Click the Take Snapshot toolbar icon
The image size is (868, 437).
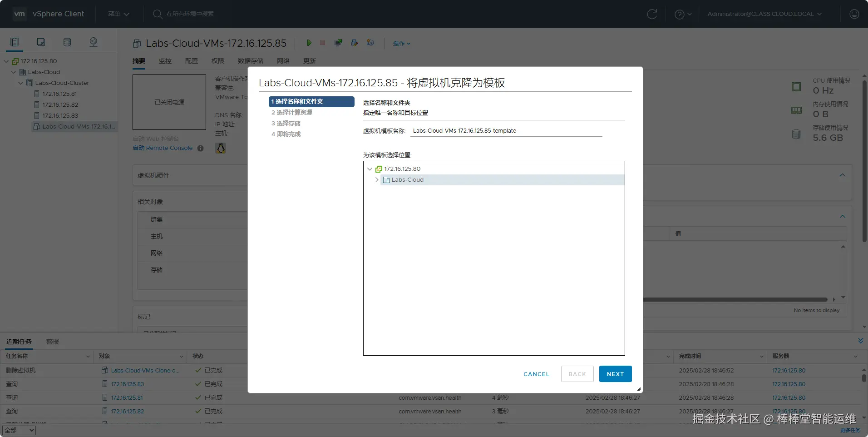370,43
